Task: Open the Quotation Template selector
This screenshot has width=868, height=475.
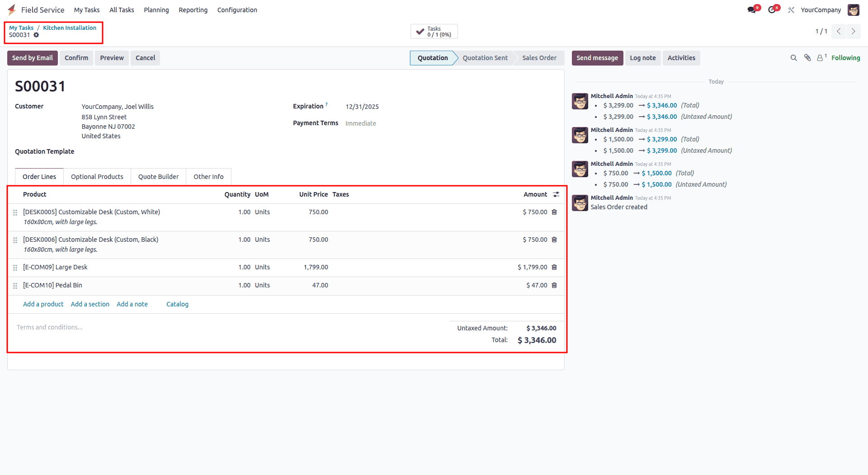Action: (x=113, y=151)
